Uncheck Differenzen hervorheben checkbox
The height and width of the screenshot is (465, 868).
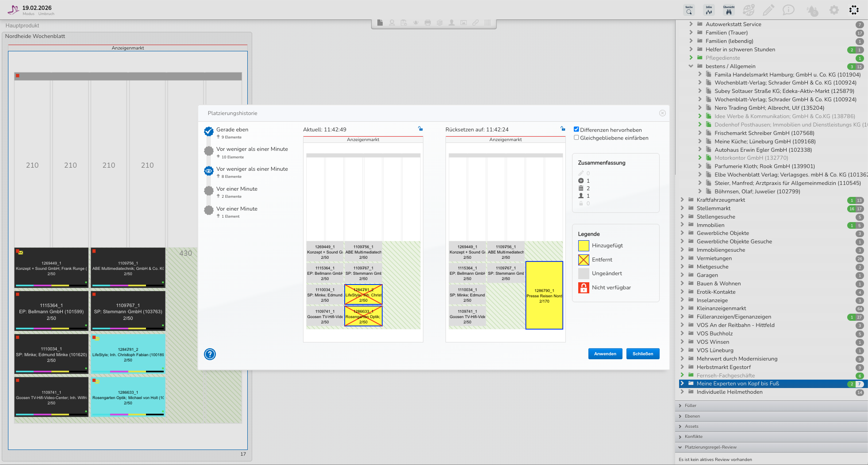click(576, 130)
